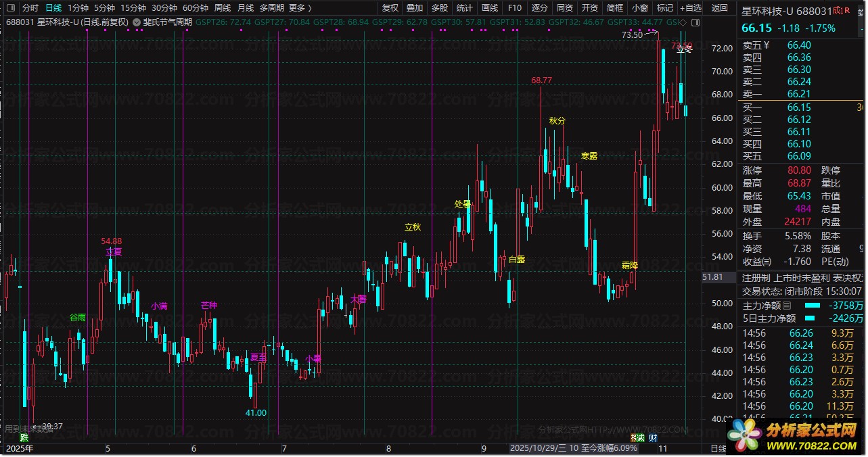The height and width of the screenshot is (457, 868).
Task: Select the 30分钟 period tab
Action: coord(164,8)
